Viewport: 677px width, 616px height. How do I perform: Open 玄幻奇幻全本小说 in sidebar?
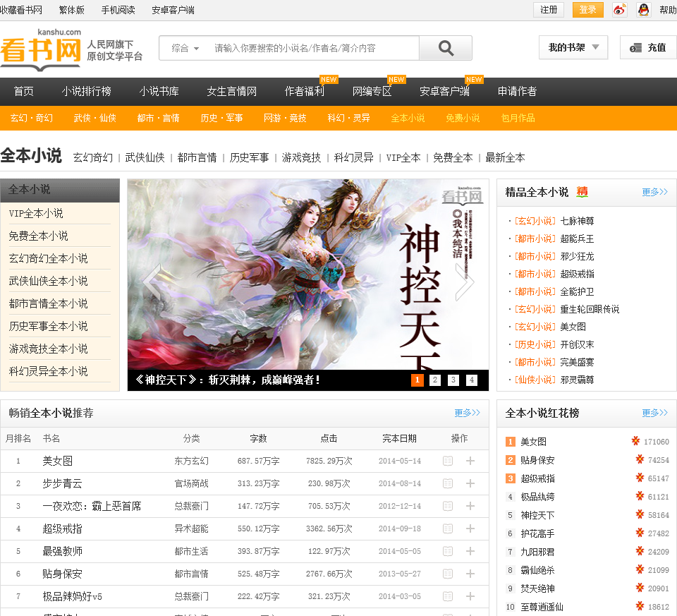point(49,258)
